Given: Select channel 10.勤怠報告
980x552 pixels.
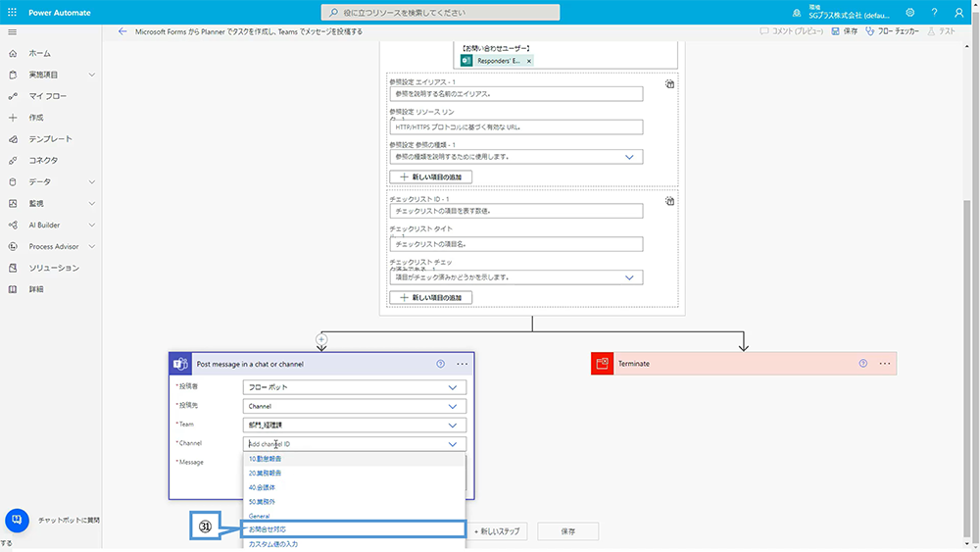Looking at the screenshot, I should coord(354,459).
